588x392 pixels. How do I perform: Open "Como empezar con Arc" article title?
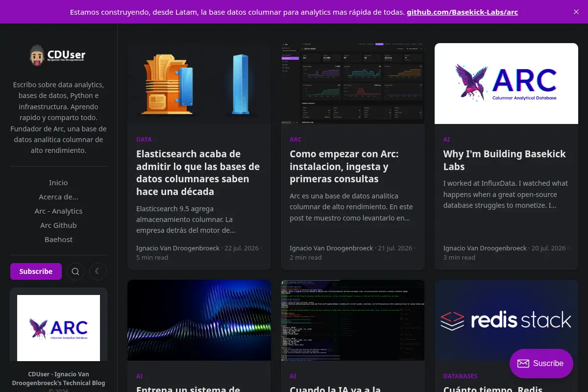(x=344, y=167)
